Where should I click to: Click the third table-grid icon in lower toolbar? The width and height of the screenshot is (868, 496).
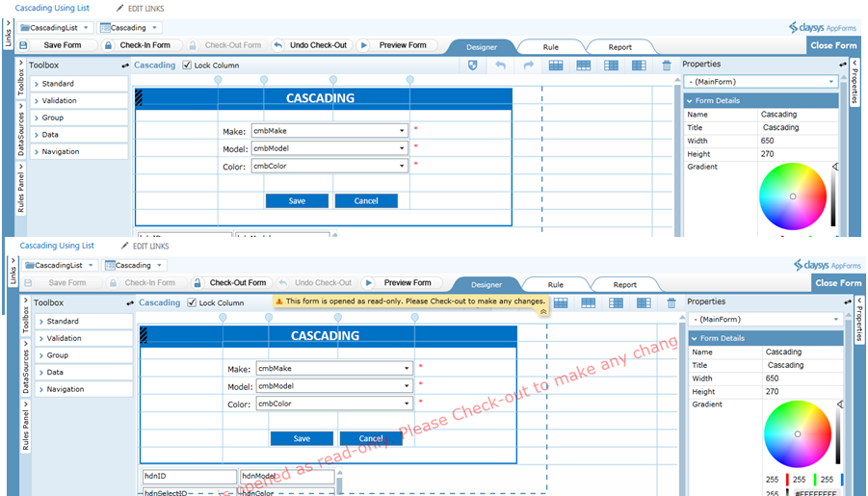pos(617,302)
